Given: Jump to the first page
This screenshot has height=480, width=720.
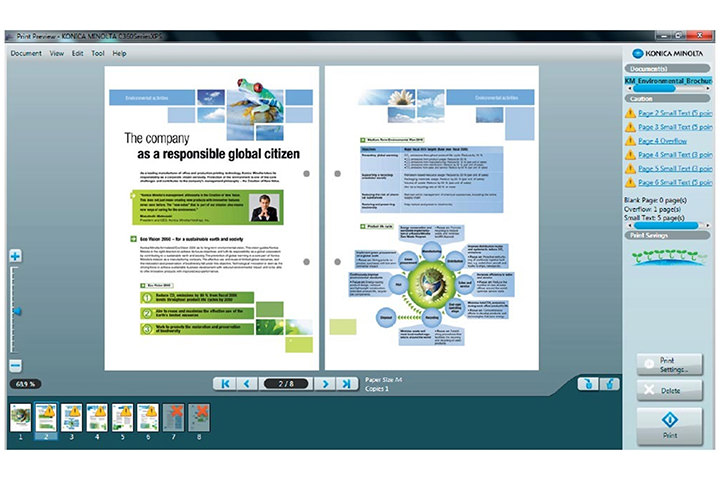Looking at the screenshot, I should click(226, 383).
